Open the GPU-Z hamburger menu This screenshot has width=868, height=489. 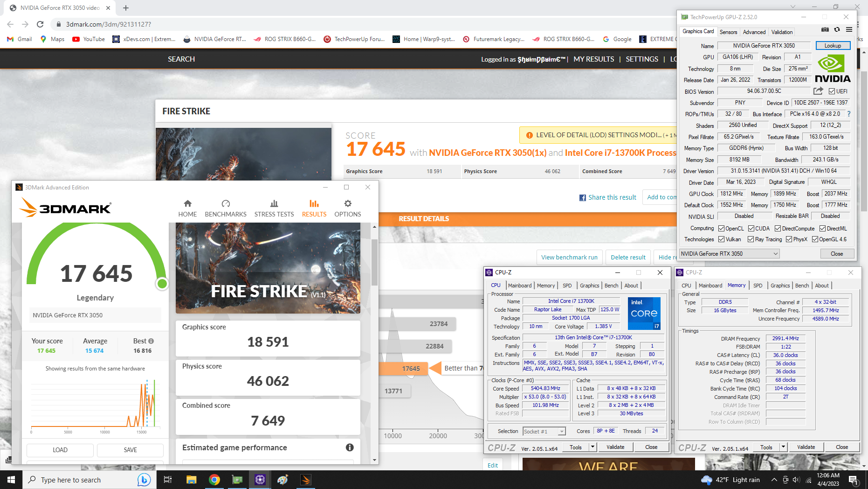(849, 29)
